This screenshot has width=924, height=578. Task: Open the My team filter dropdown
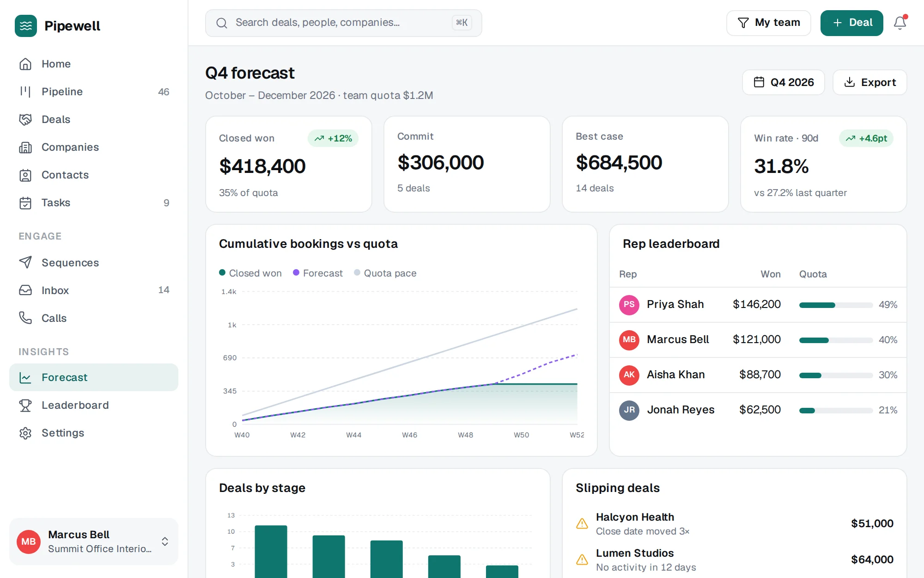tap(769, 23)
